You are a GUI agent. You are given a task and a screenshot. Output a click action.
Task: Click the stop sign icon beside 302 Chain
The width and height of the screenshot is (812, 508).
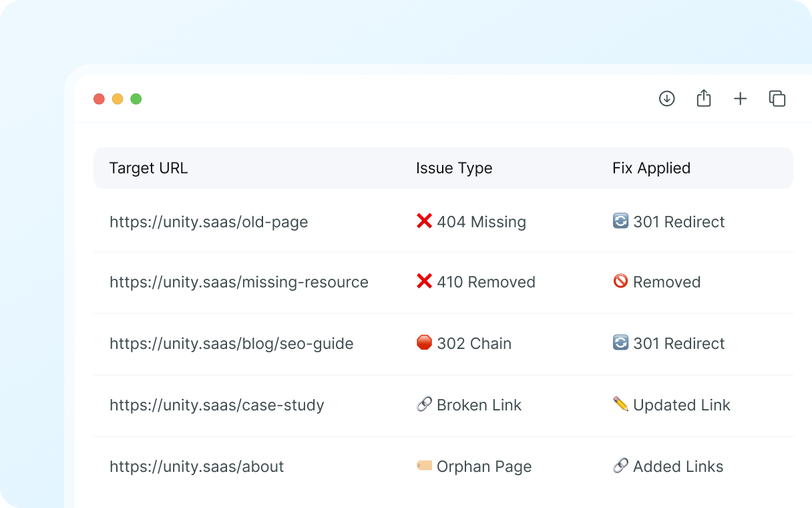424,343
